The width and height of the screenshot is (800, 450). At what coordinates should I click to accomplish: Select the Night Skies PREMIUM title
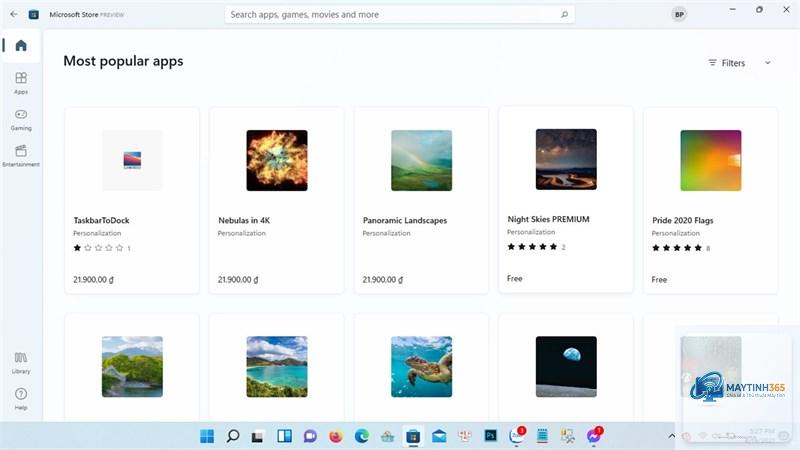click(548, 219)
